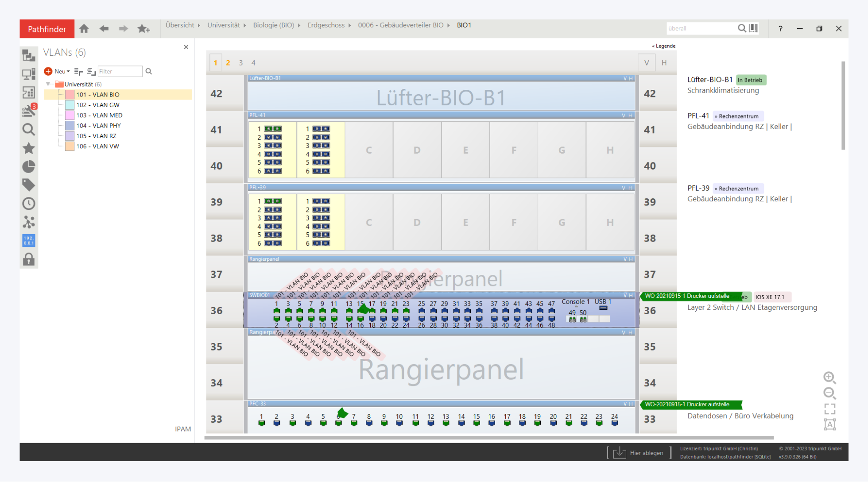Expand the Übersicht breadcrumb arrow
The height and width of the screenshot is (482, 868).
coord(199,25)
